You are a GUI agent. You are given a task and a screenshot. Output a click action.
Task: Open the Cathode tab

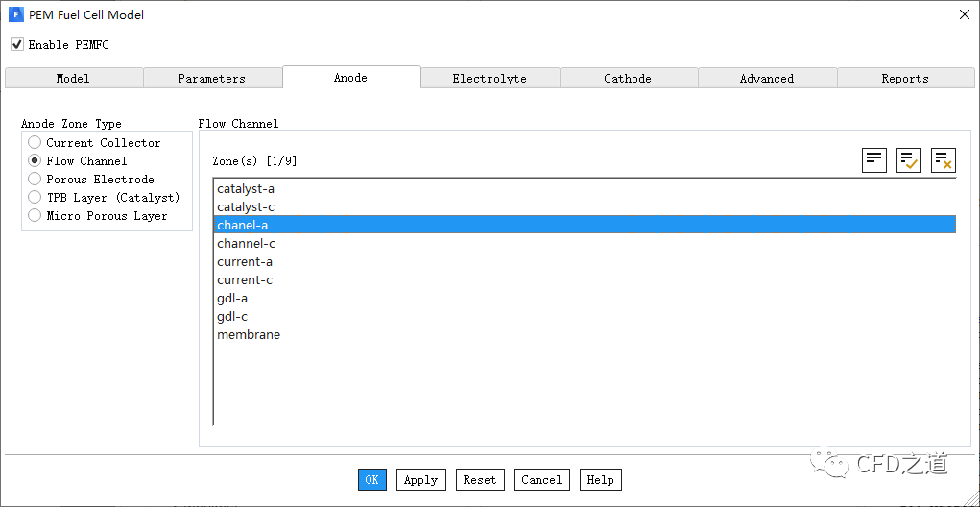(629, 78)
